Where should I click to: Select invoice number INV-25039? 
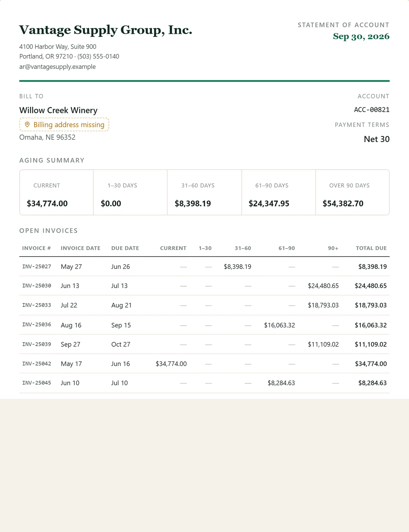point(37,344)
